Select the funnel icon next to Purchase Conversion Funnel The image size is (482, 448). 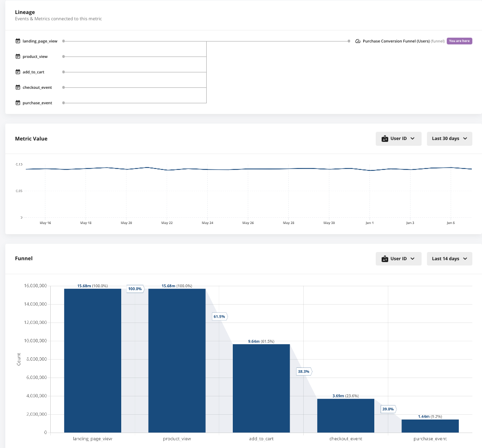coord(357,41)
